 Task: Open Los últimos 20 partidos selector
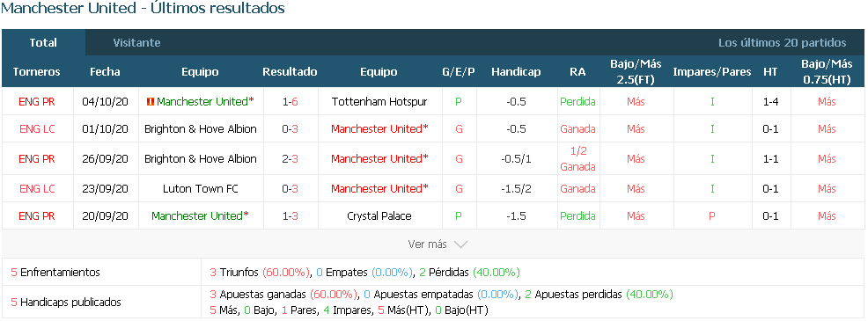[x=783, y=42]
